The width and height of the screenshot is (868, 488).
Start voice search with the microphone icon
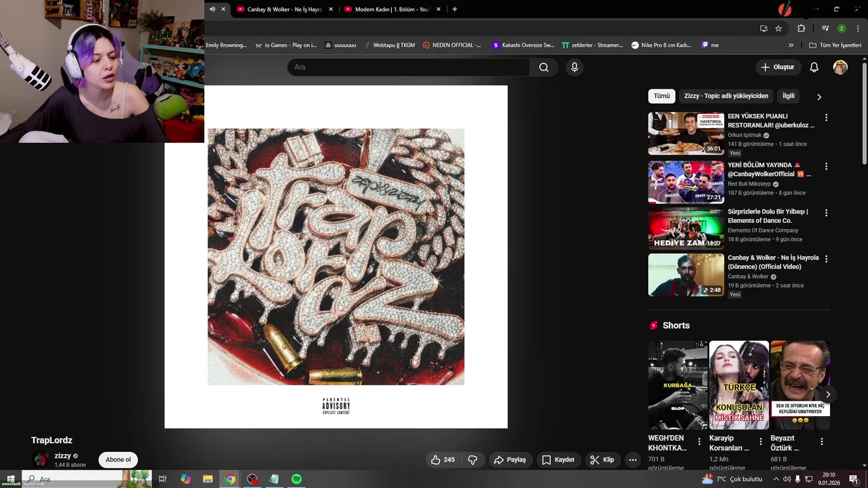574,67
